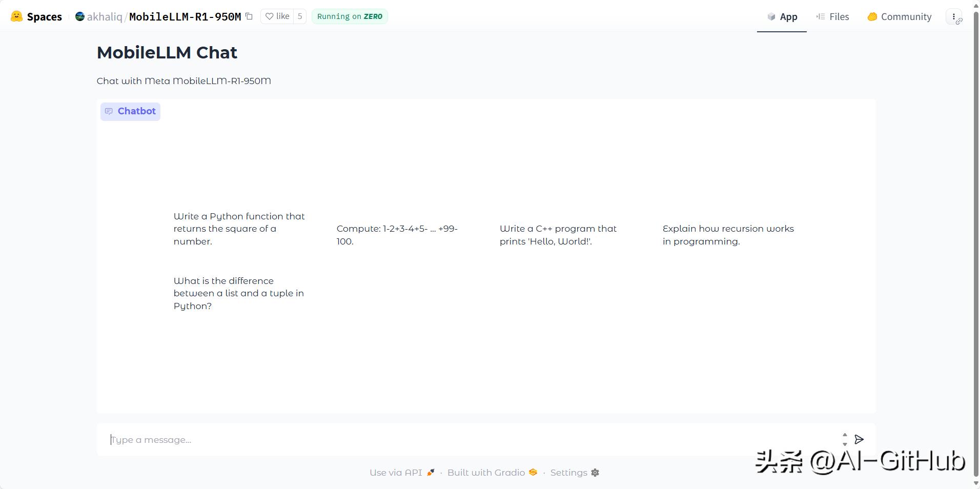The image size is (980, 489).
Task: Open the three-dot more options menu
Action: click(x=954, y=16)
